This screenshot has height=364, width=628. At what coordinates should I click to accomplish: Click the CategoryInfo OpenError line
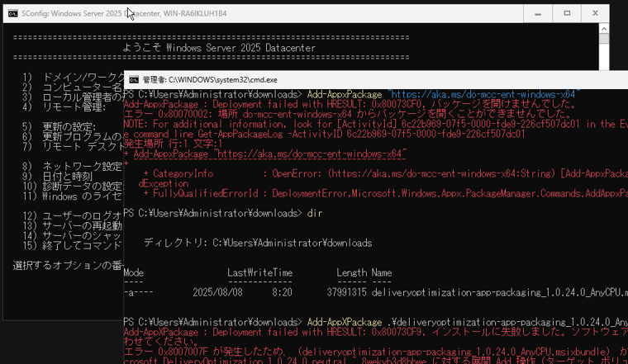[x=386, y=174]
